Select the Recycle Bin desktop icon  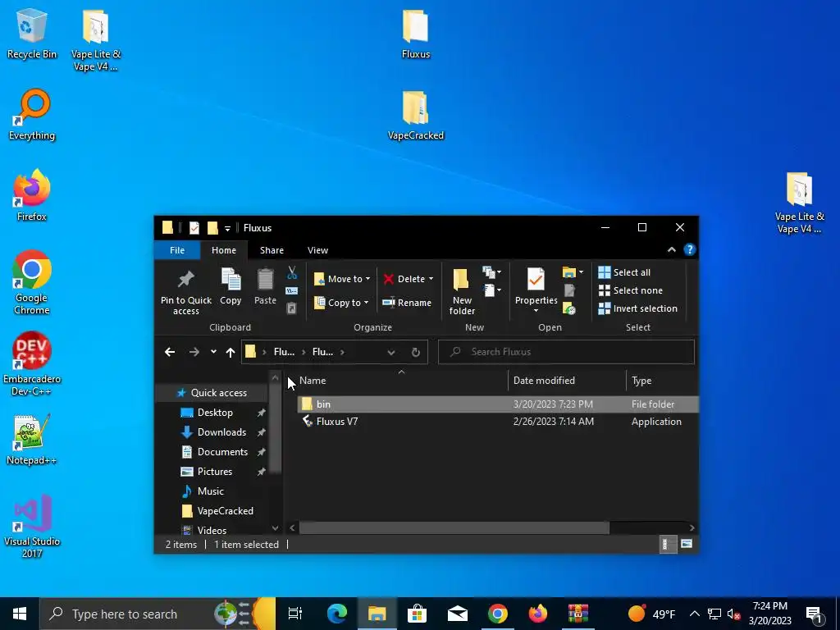click(x=32, y=33)
